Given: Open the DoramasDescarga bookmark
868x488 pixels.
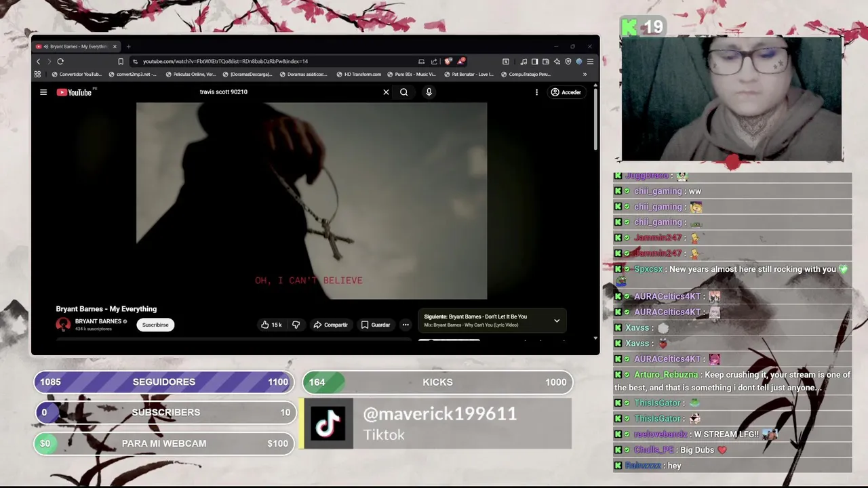Looking at the screenshot, I should [x=248, y=75].
